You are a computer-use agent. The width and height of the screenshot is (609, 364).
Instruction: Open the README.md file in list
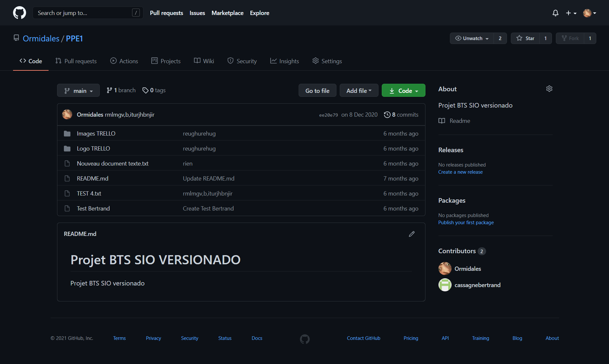pos(93,178)
